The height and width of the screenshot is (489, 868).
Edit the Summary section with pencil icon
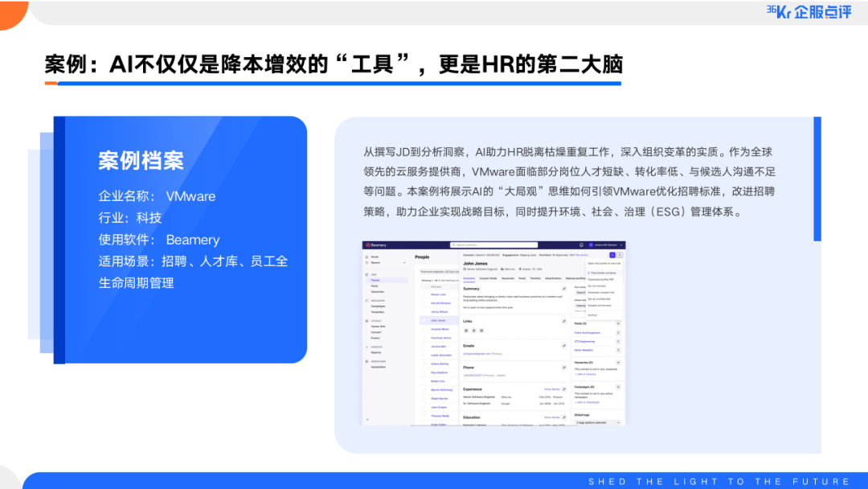pos(564,289)
